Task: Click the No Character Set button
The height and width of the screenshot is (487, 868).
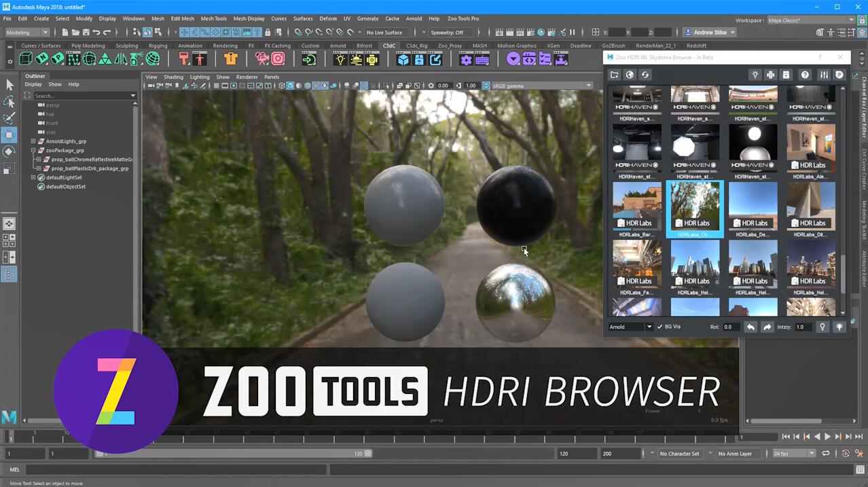Action: 679,453
